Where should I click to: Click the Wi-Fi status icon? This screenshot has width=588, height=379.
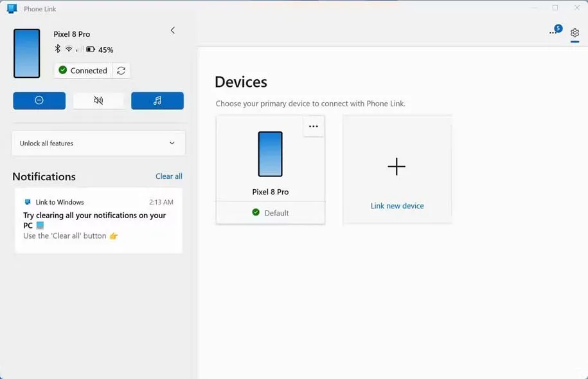point(69,50)
